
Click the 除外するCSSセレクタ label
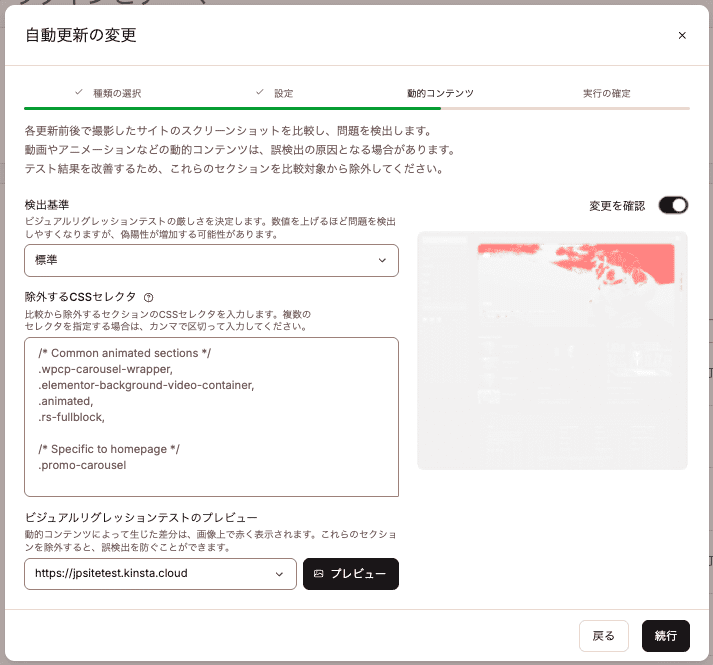point(80,297)
